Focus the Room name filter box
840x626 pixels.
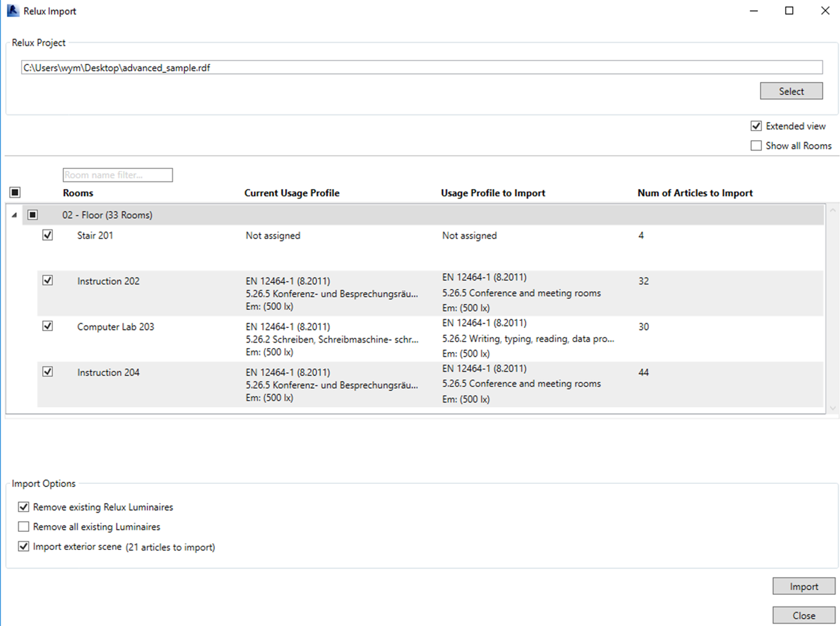click(x=118, y=175)
